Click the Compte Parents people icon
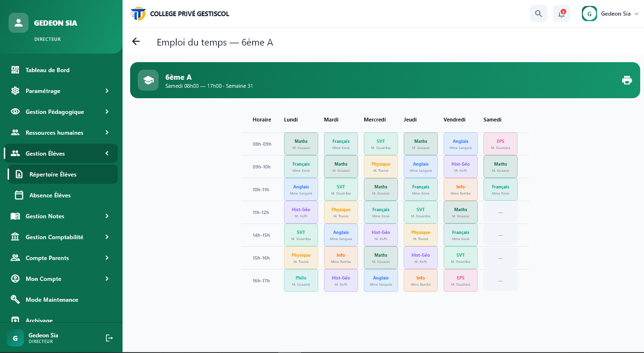This screenshot has width=644, height=353. click(15, 258)
